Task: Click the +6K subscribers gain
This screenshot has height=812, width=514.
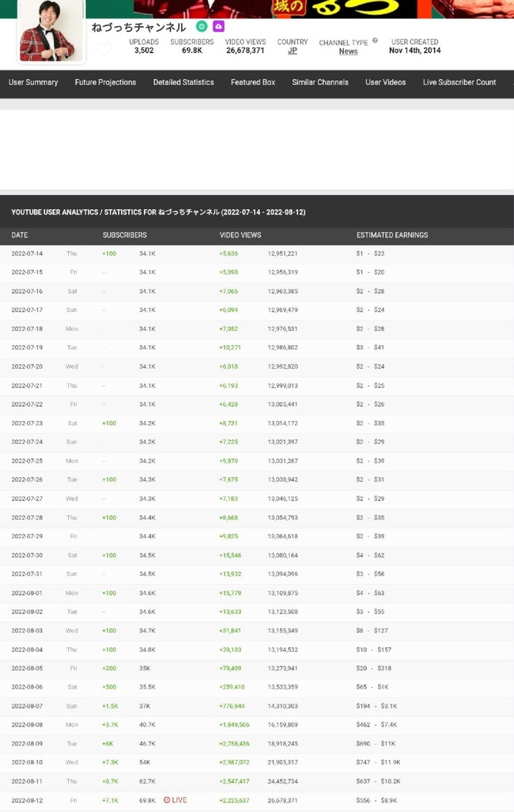Action: pos(108,744)
